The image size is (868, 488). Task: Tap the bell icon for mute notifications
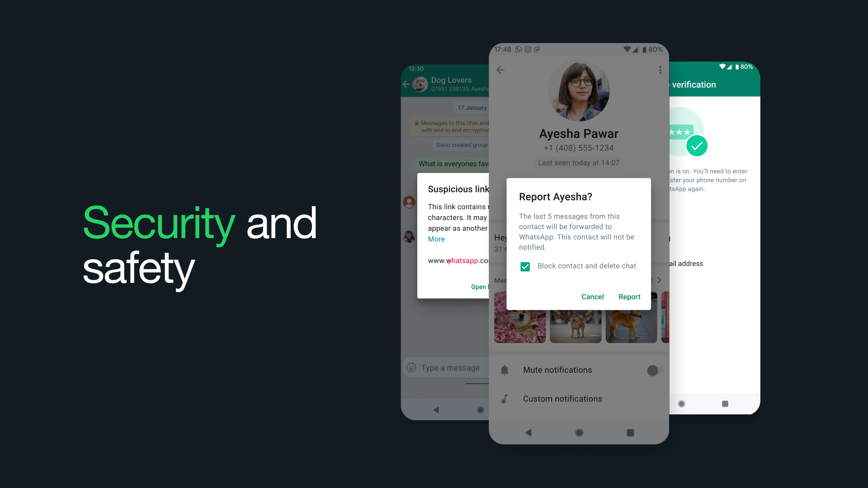point(505,370)
